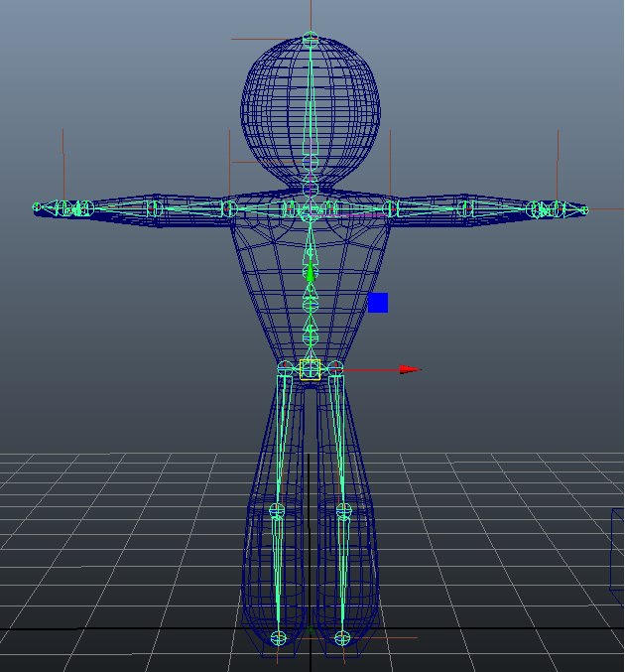Select the shoulder joint on screen-right arm
Screen dimensions: 625x672
(x=390, y=209)
